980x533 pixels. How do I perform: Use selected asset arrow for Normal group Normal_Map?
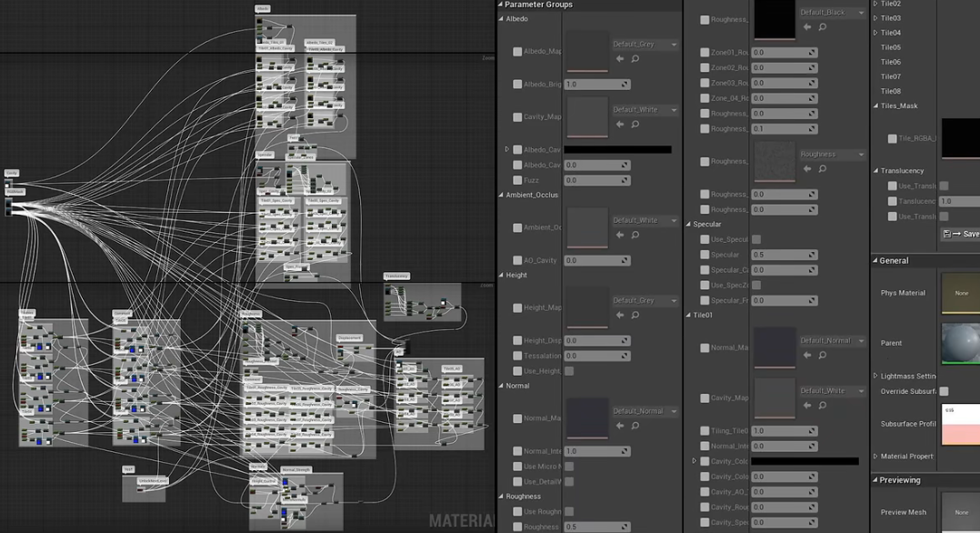coord(620,426)
